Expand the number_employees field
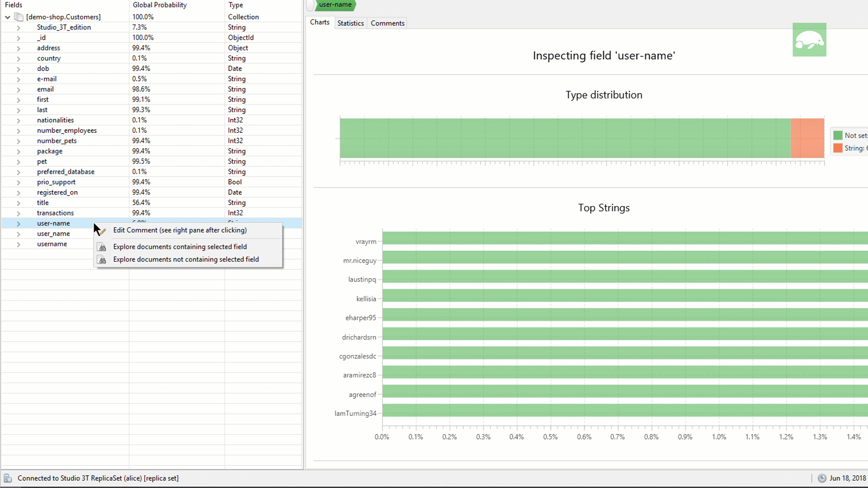Screen dimensions: 868x488 tap(19, 131)
